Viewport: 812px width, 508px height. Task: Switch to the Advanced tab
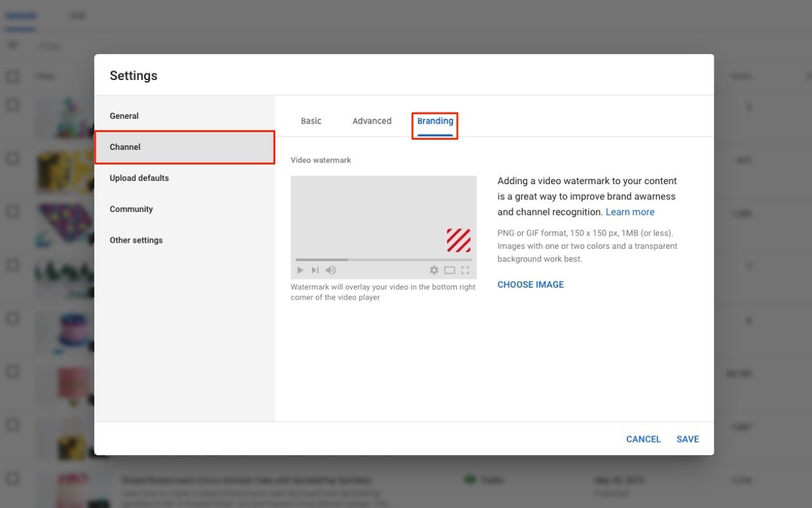point(372,121)
